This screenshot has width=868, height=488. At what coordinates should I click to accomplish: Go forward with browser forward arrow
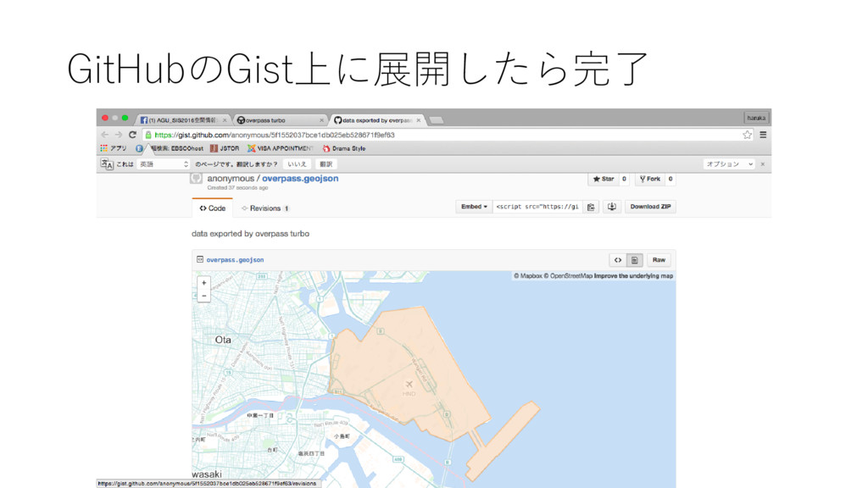[x=119, y=135]
